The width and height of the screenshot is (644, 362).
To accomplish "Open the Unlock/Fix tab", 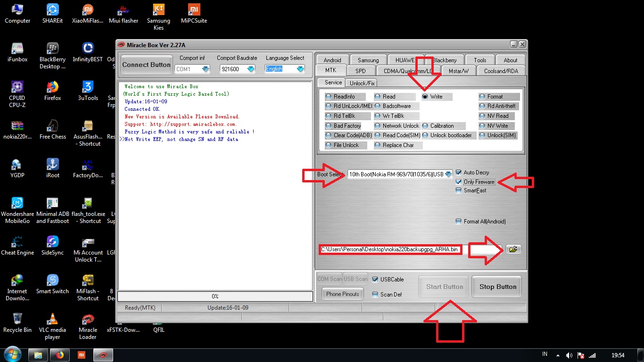I will click(361, 82).
